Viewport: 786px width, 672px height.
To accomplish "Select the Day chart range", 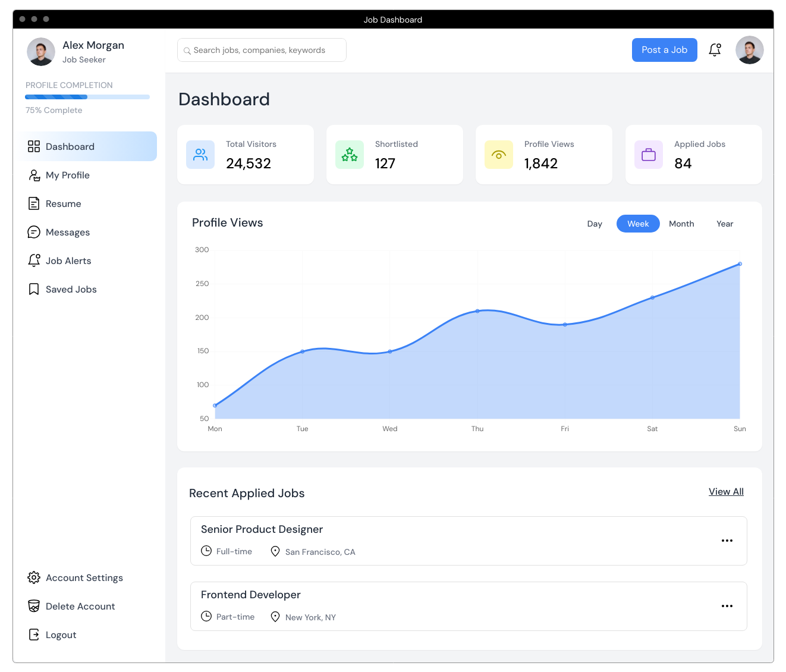I will 595,224.
